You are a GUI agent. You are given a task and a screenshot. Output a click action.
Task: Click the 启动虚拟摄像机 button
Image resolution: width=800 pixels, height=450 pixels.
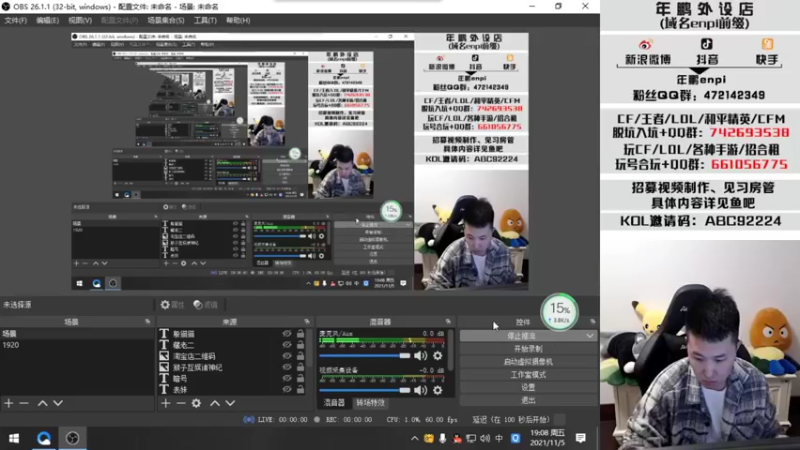pyautogui.click(x=528, y=362)
